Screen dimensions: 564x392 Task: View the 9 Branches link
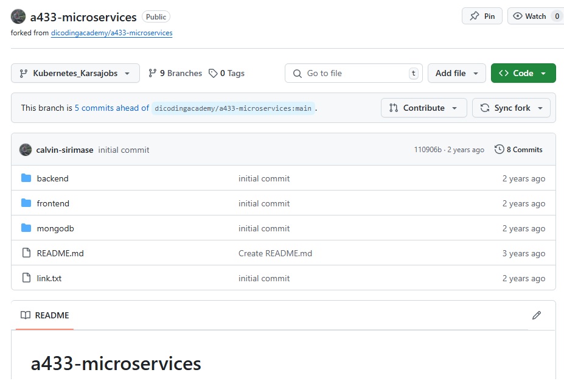175,74
